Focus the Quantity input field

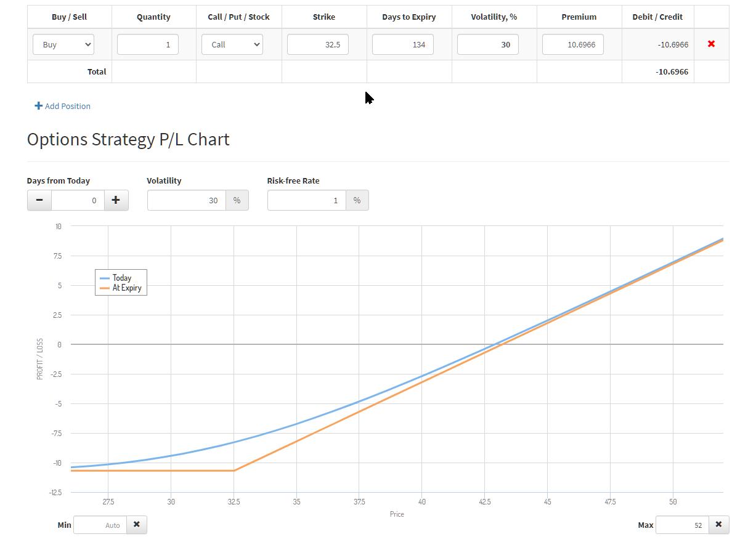click(148, 44)
